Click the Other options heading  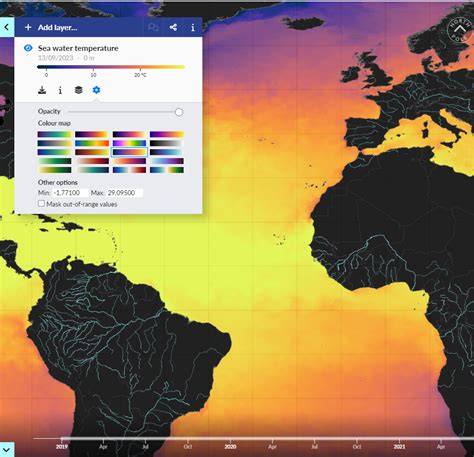click(x=58, y=182)
